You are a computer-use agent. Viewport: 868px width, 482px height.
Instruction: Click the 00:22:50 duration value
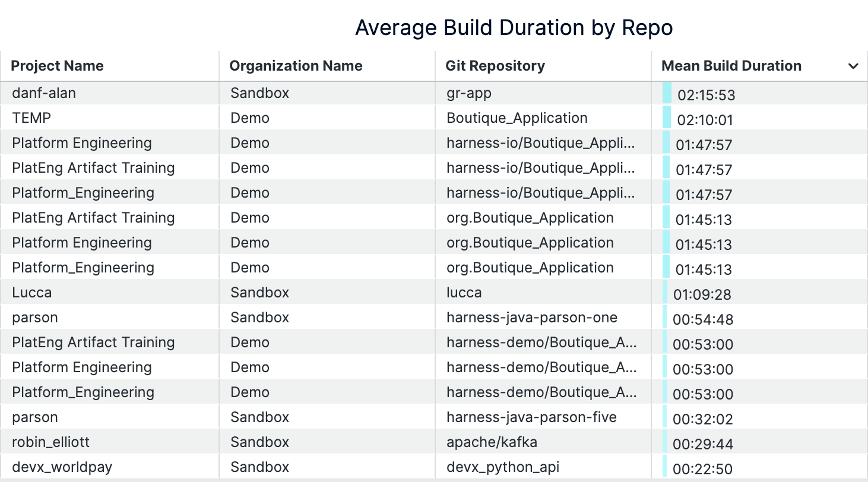pyautogui.click(x=703, y=469)
